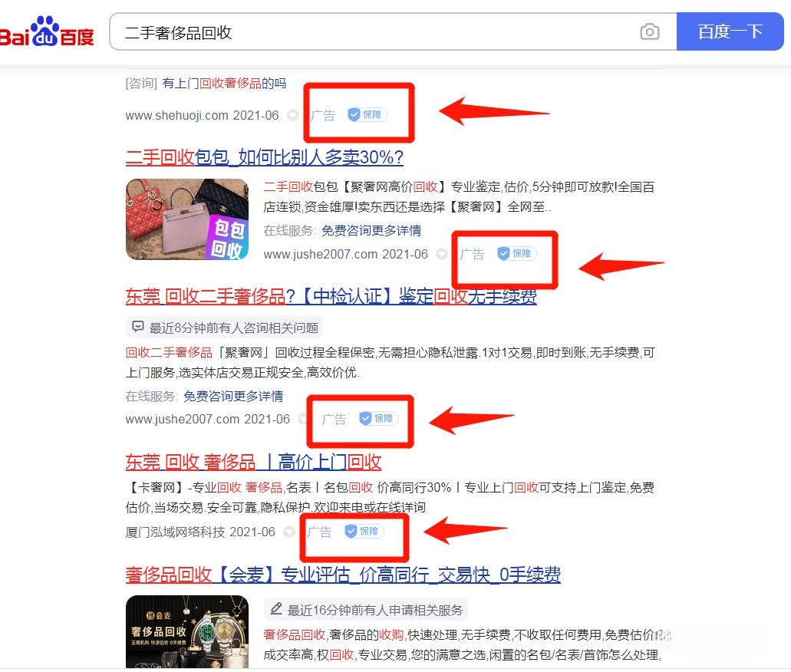Click 有上门回收奢侈品的吗 inquiry link
This screenshot has width=791, height=672.
[224, 84]
